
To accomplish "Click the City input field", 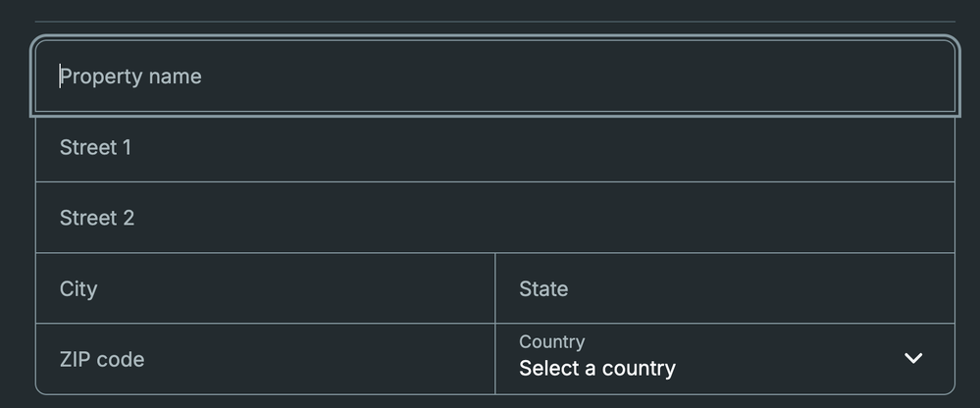I will pyautogui.click(x=265, y=288).
